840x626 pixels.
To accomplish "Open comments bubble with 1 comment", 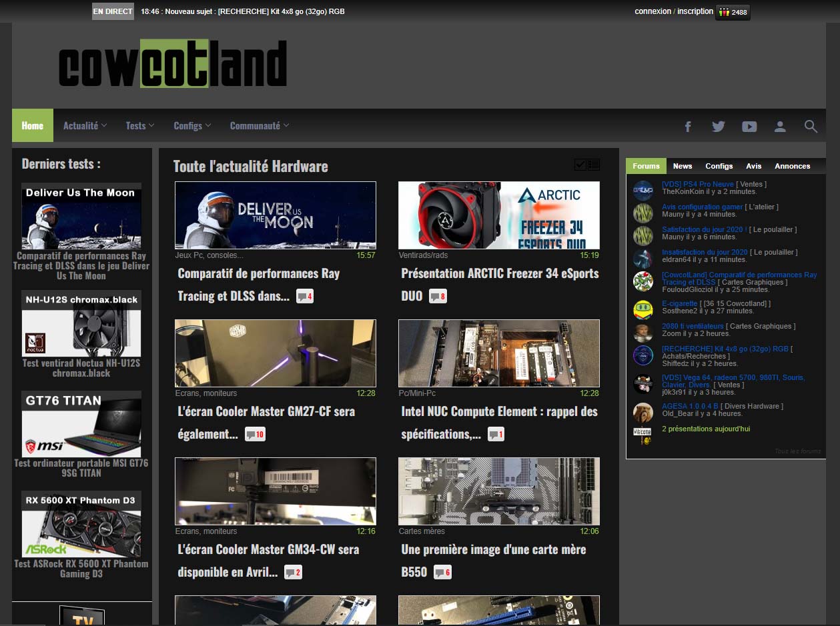I will click(496, 434).
